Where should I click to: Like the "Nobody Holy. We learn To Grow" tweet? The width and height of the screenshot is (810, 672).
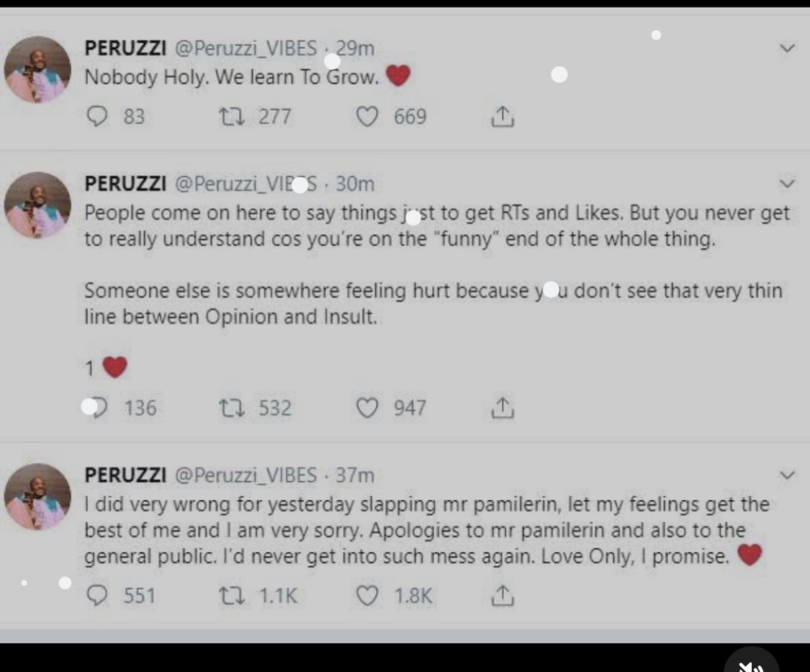point(368,117)
